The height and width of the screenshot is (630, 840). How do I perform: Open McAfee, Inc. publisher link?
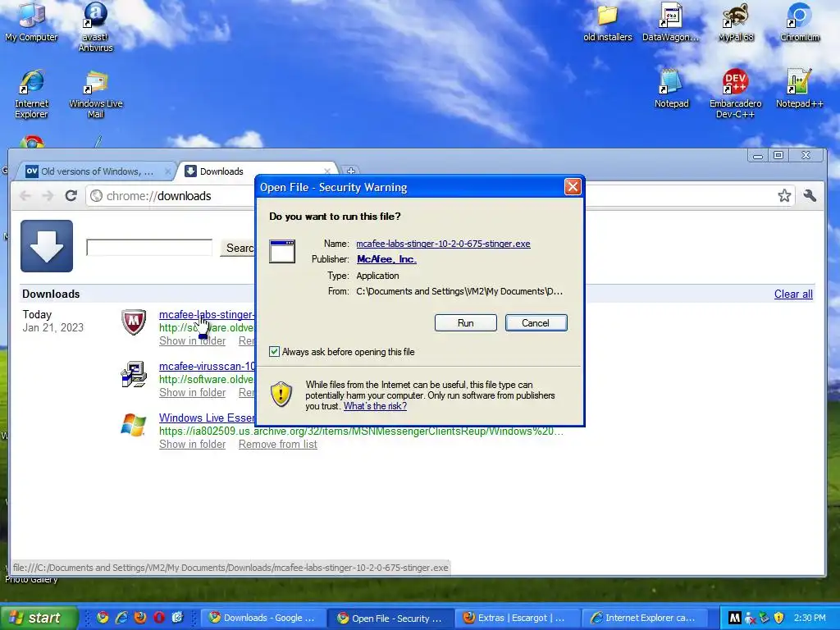pos(386,259)
